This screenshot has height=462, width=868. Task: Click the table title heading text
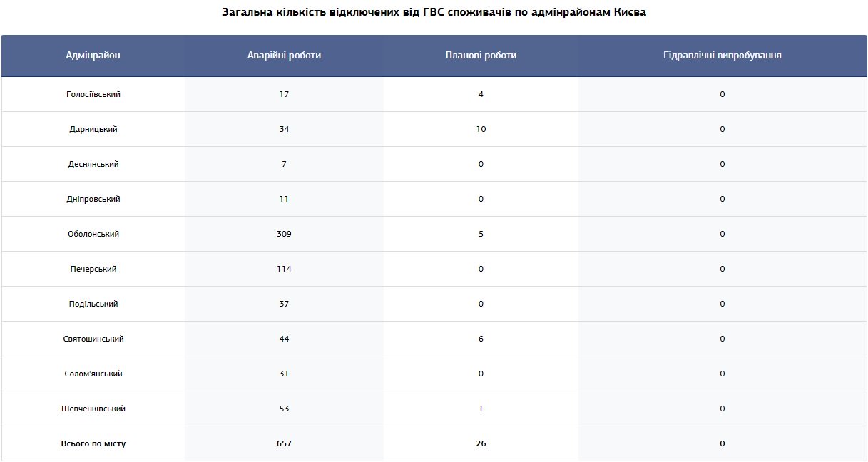pyautogui.click(x=434, y=12)
